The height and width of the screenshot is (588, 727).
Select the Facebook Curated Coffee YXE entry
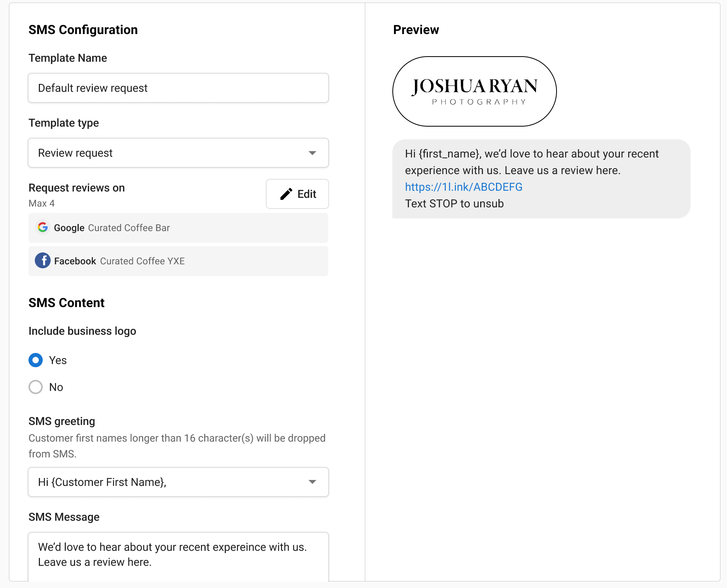[178, 261]
